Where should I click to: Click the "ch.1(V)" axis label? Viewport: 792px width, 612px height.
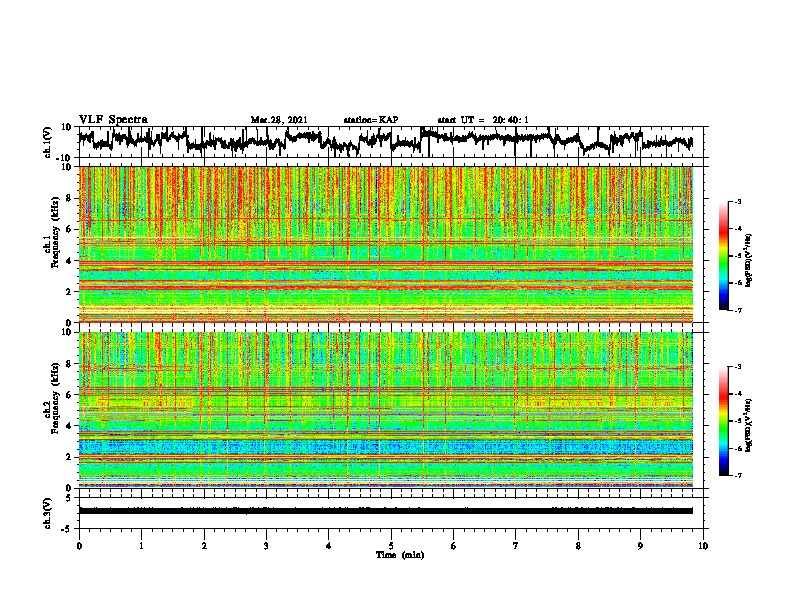[48, 142]
